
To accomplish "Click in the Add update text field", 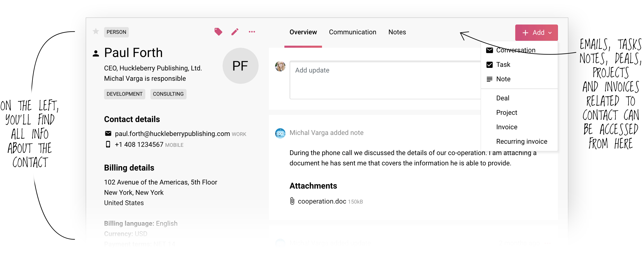I will [385, 80].
